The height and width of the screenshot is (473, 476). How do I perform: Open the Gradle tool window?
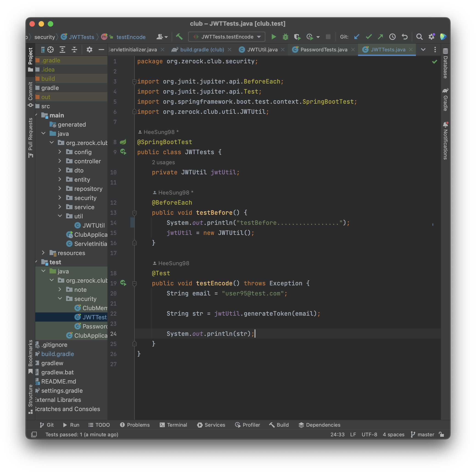(445, 100)
